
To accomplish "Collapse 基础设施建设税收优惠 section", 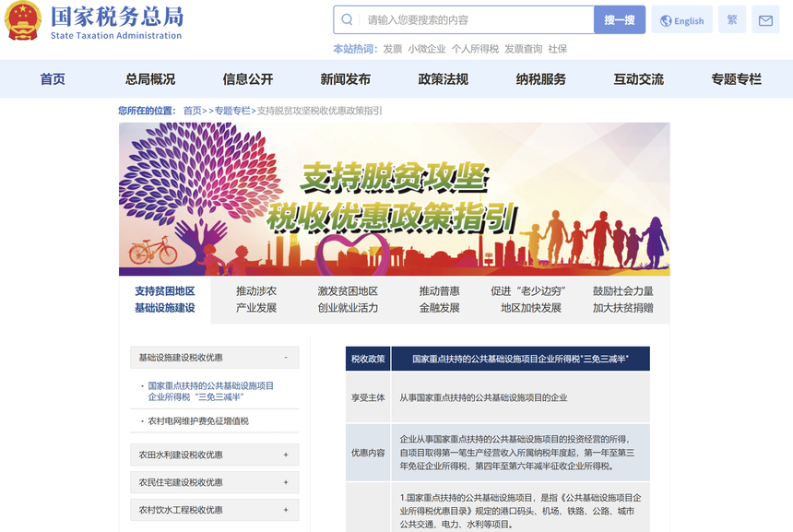I will click(215, 358).
